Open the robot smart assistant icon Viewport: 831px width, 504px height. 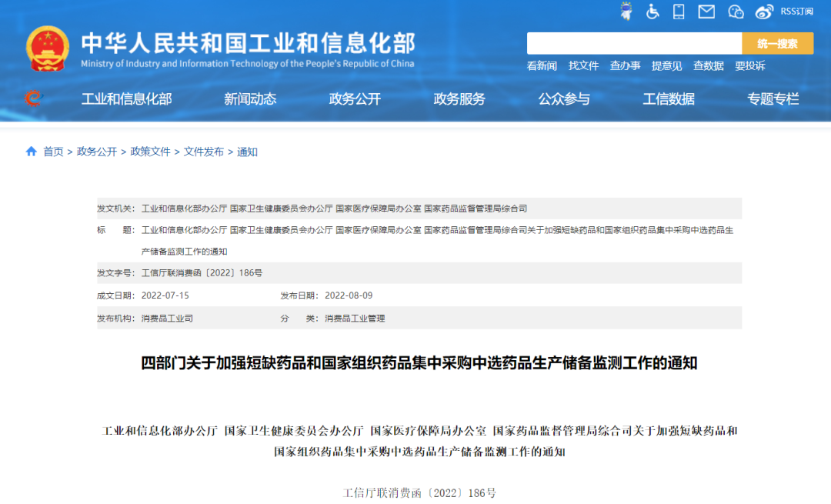pyautogui.click(x=626, y=11)
